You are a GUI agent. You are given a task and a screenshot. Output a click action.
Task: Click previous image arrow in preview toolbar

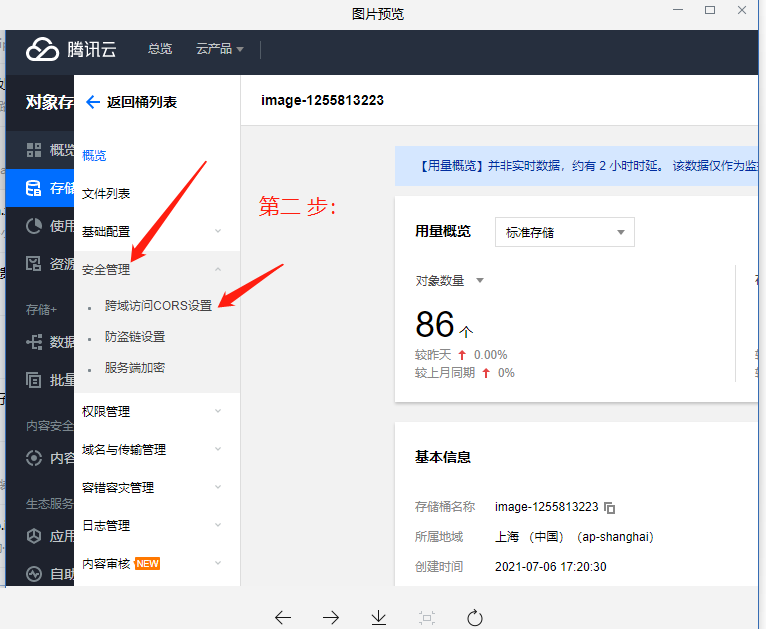283,617
